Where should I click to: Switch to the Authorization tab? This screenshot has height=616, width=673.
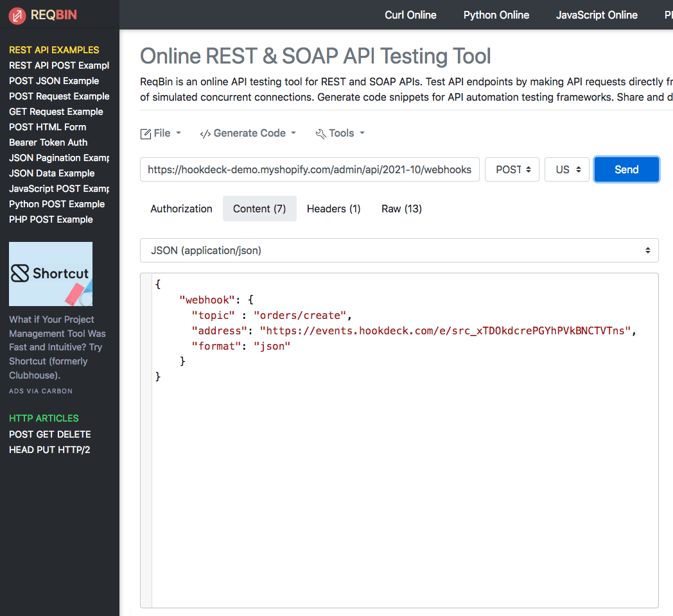pos(180,209)
